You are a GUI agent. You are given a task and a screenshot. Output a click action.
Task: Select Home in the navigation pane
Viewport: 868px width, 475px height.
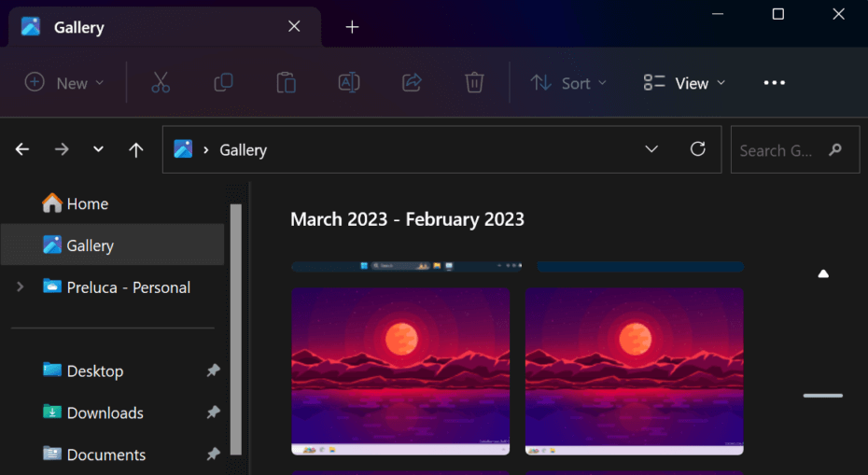[x=87, y=203]
